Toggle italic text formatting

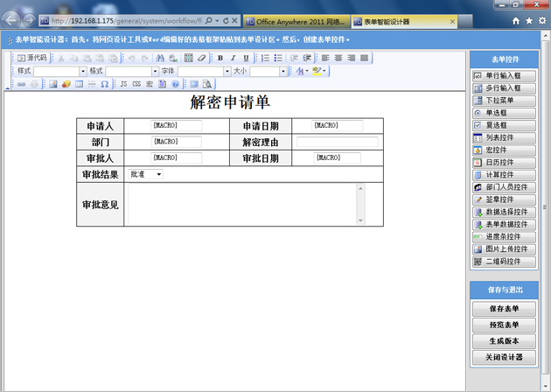pyautogui.click(x=234, y=58)
